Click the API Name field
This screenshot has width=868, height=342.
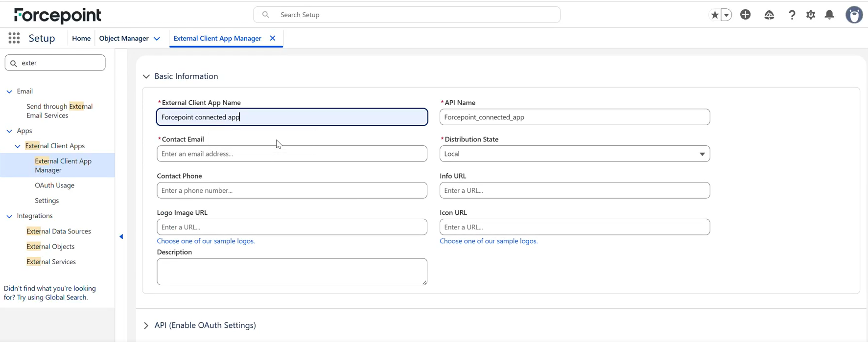pos(575,117)
